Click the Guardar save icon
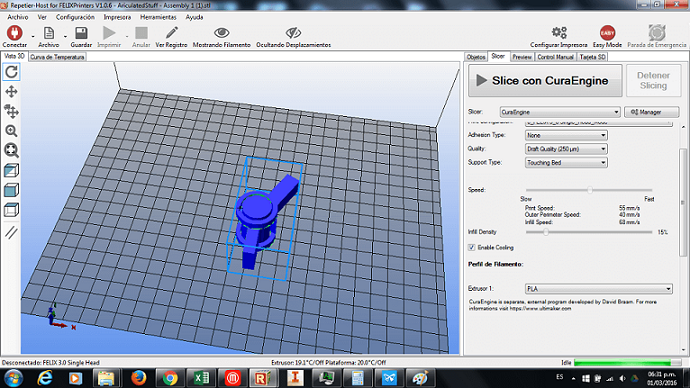 (81, 33)
